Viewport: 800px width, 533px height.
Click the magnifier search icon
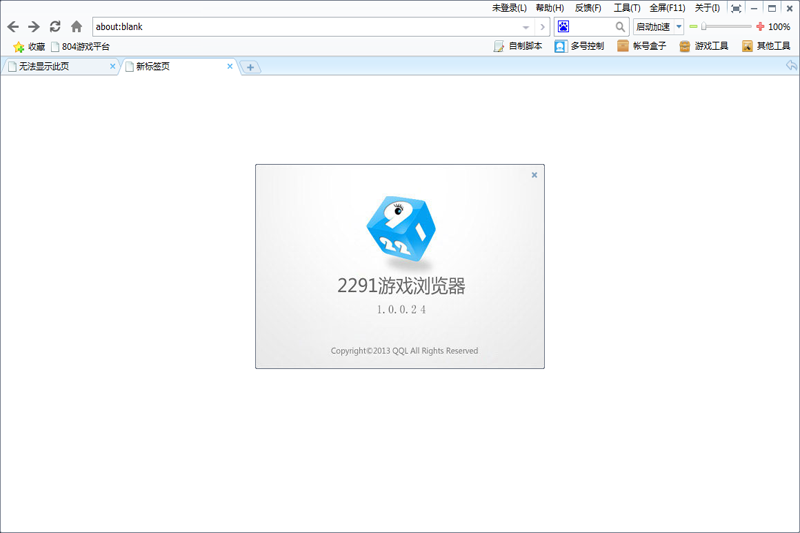(620, 27)
